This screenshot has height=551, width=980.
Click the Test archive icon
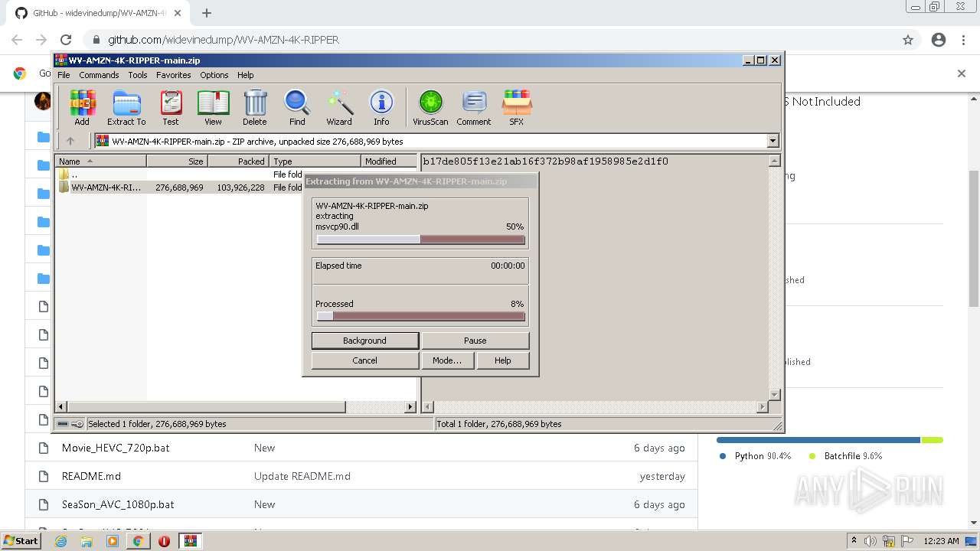(171, 108)
